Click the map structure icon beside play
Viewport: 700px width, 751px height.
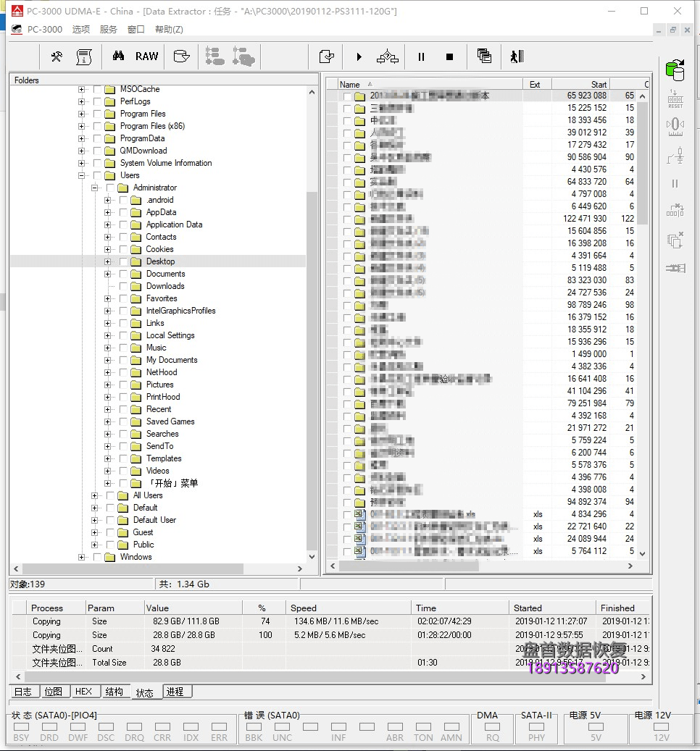point(387,56)
